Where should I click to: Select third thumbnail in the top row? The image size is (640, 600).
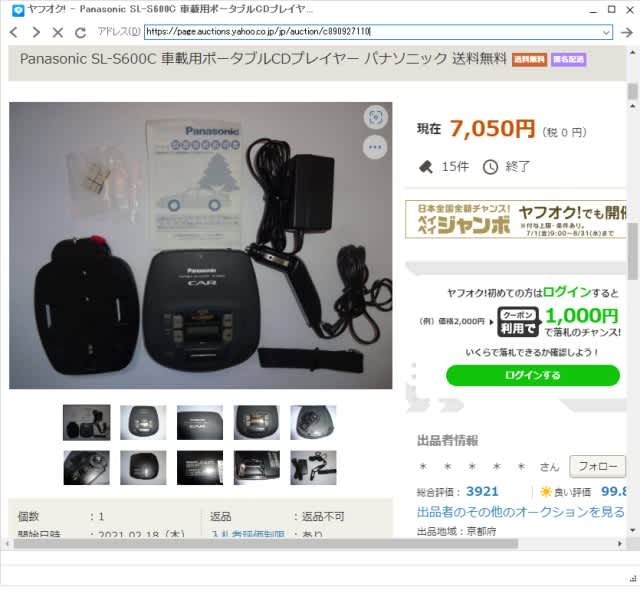[200, 422]
